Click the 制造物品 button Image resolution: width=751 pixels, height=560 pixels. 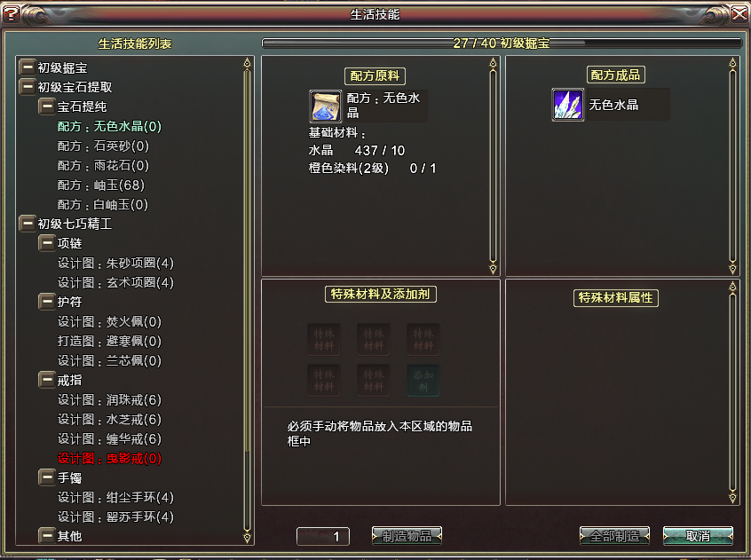click(407, 536)
